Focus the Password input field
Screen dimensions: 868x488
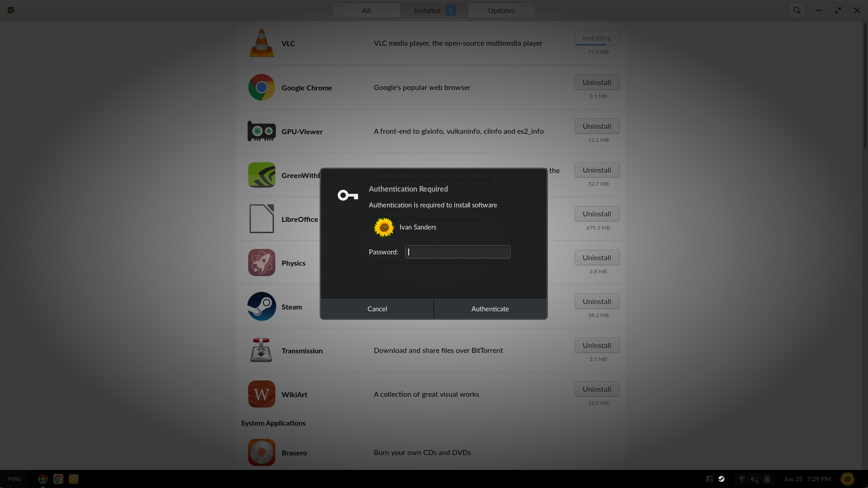pyautogui.click(x=458, y=252)
